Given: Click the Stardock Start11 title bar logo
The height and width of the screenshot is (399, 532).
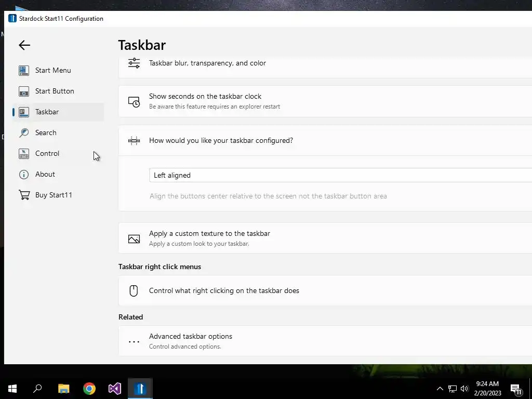Looking at the screenshot, I should (x=12, y=18).
